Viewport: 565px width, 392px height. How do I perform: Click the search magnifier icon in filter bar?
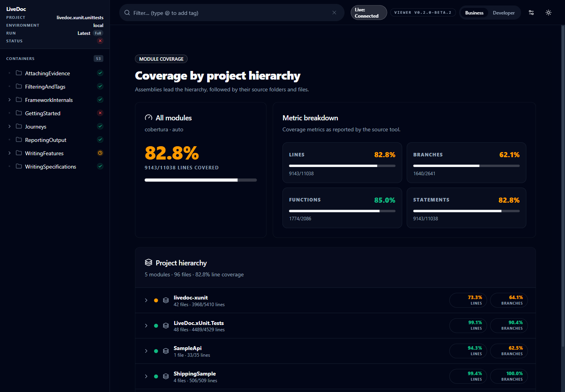pyautogui.click(x=127, y=13)
